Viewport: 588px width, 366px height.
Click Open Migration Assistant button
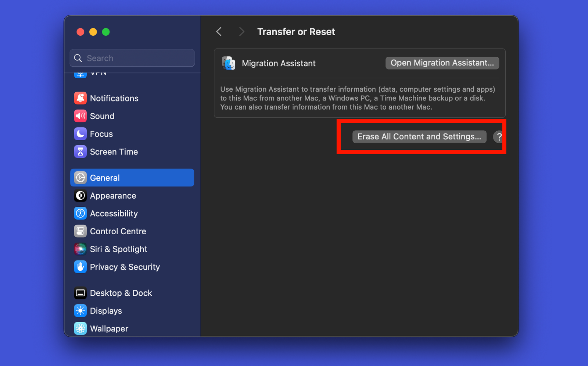pyautogui.click(x=442, y=63)
